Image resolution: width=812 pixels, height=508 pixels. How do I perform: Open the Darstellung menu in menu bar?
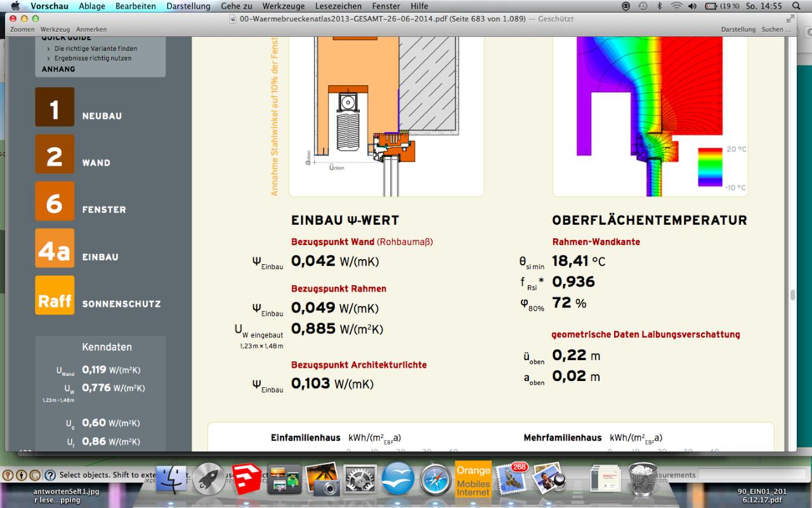[x=188, y=6]
